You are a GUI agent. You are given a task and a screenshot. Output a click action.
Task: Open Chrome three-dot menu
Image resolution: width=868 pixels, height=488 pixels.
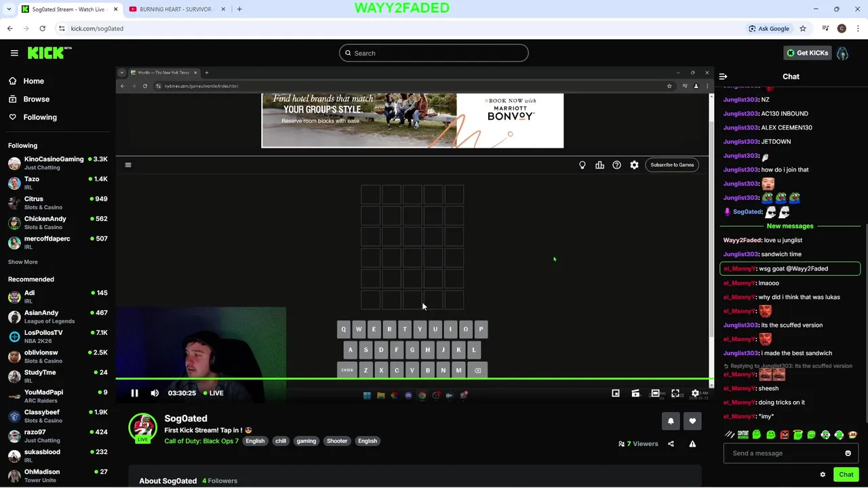point(859,28)
